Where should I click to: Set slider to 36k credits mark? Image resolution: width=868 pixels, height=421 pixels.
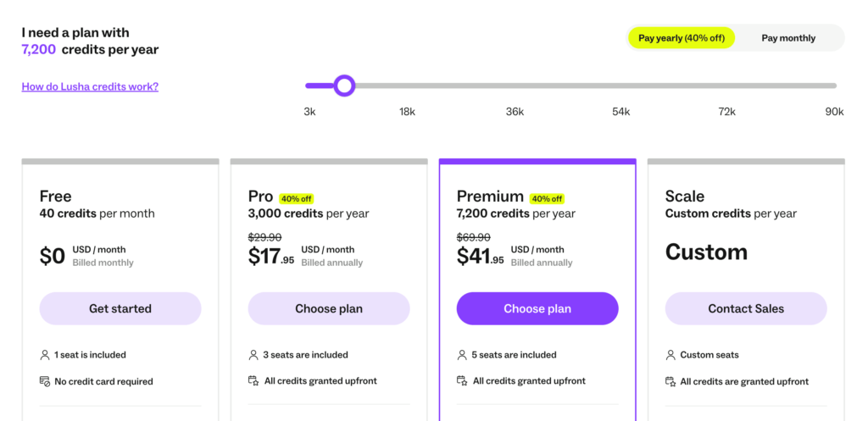point(515,86)
